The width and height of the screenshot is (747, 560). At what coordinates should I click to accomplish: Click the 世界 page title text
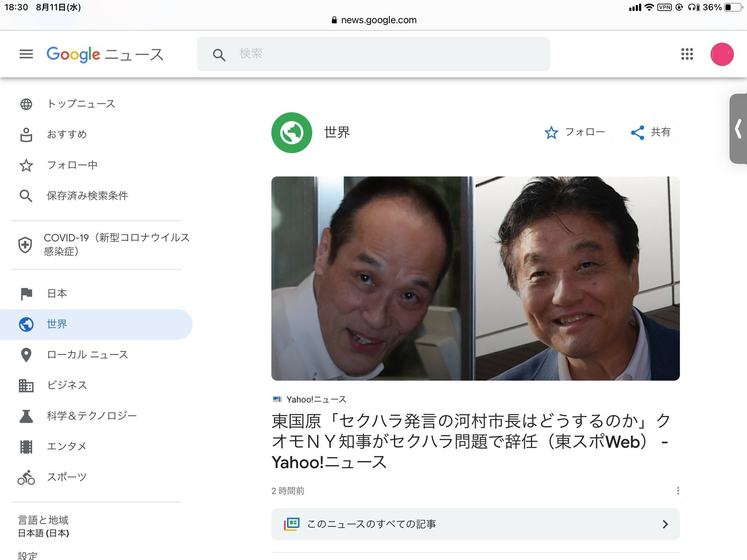tap(337, 133)
